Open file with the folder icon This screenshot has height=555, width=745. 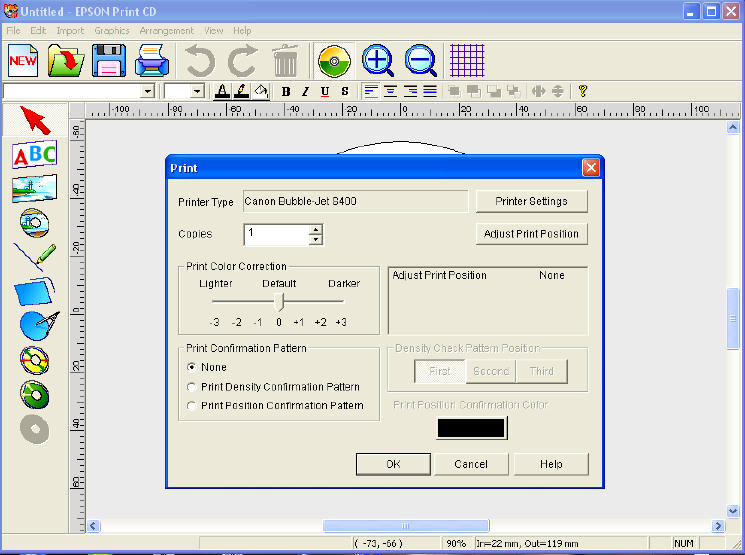pos(66,60)
